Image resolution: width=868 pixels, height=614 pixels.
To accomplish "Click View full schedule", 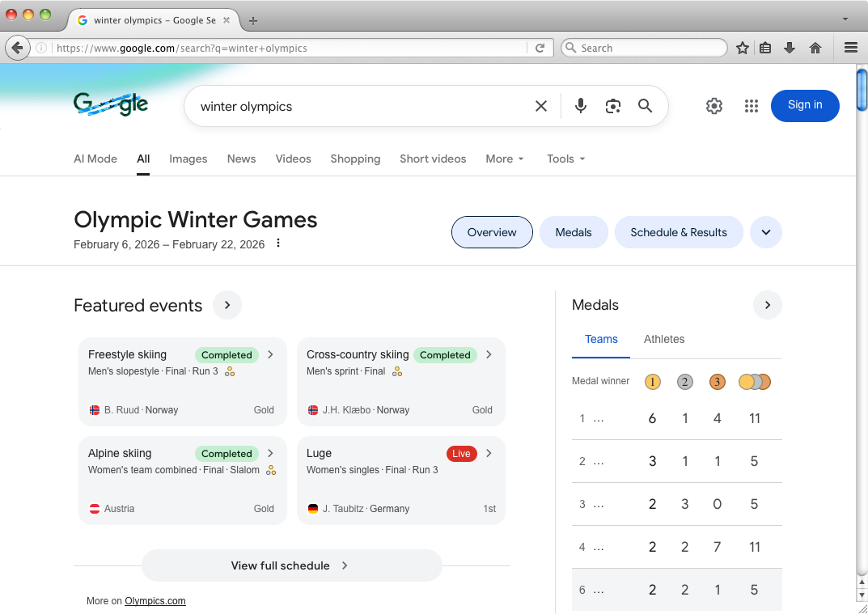I will (x=292, y=565).
